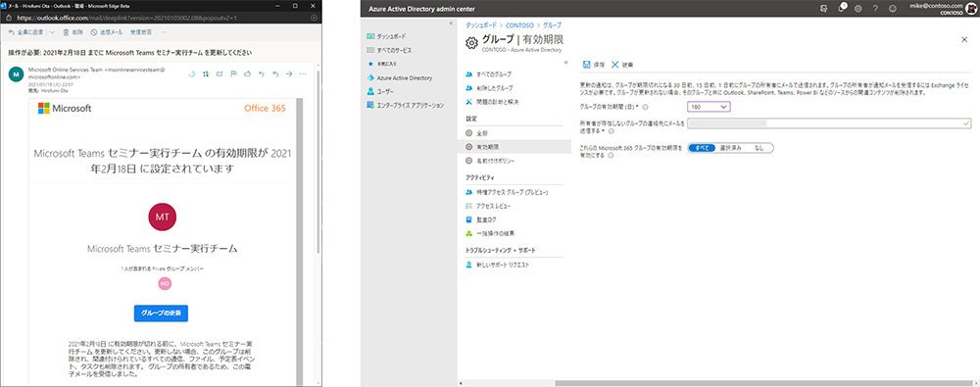The image size is (980, 387).
Task: Click the Discard button with X icon
Action: pyautogui.click(x=622, y=65)
